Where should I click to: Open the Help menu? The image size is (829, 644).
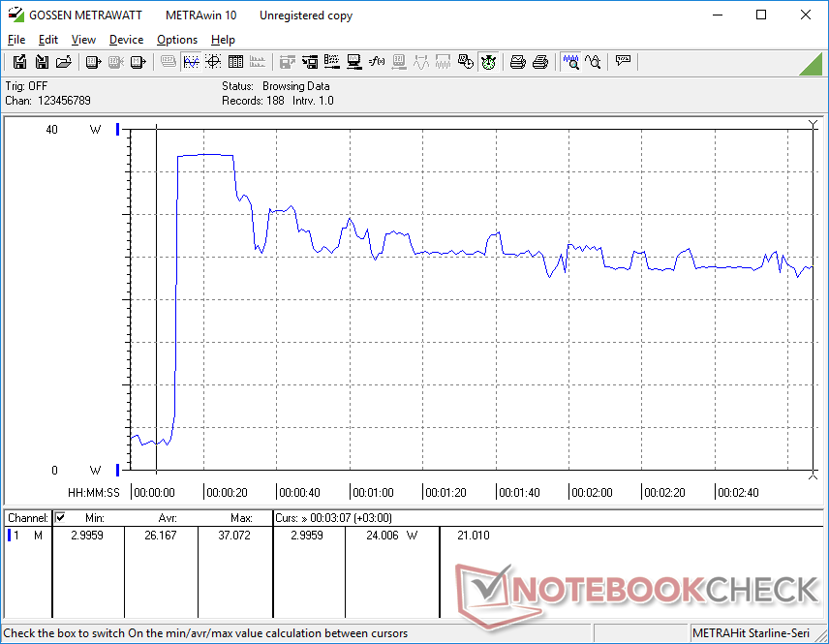[223, 40]
